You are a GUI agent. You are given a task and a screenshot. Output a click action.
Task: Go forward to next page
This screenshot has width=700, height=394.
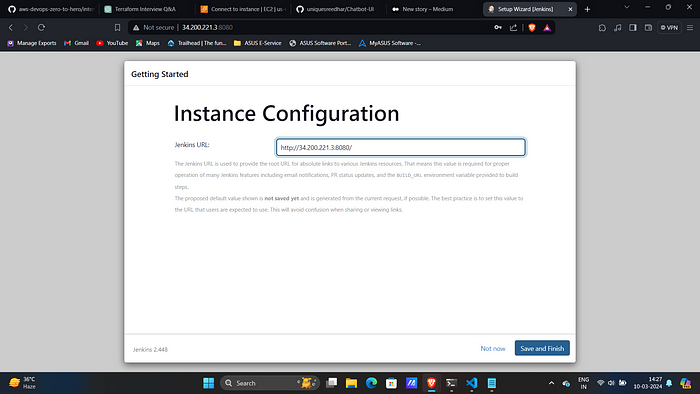coord(26,28)
